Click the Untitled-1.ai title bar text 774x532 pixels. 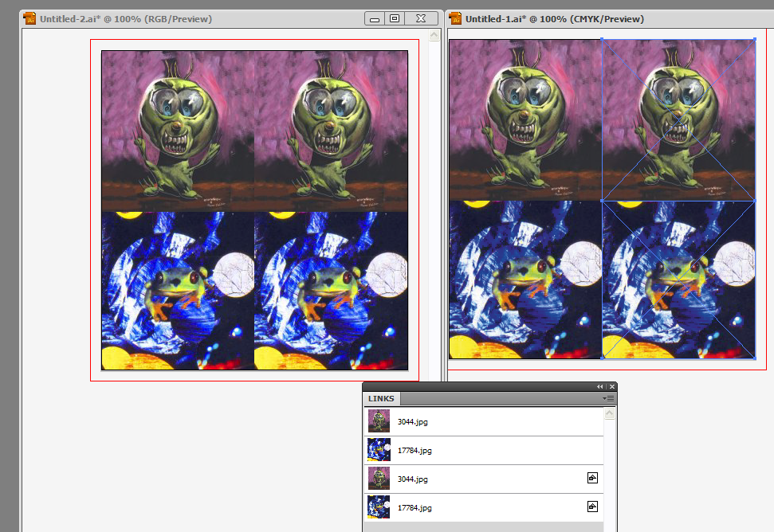pyautogui.click(x=554, y=19)
